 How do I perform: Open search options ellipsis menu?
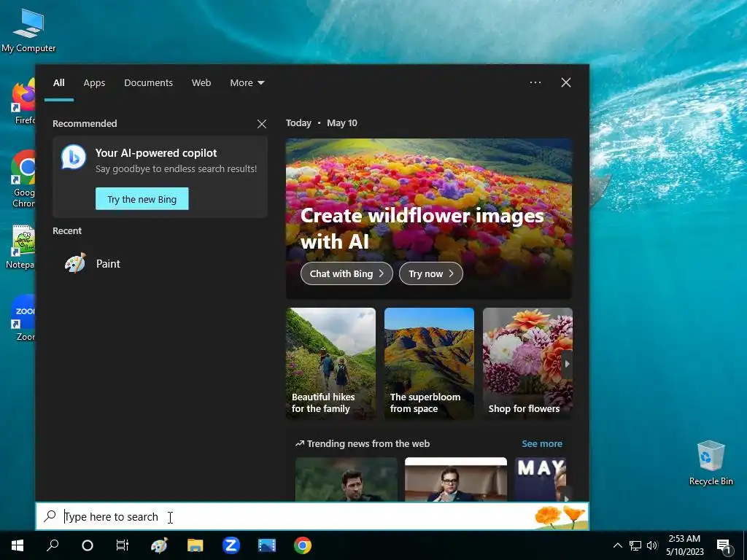(x=535, y=82)
